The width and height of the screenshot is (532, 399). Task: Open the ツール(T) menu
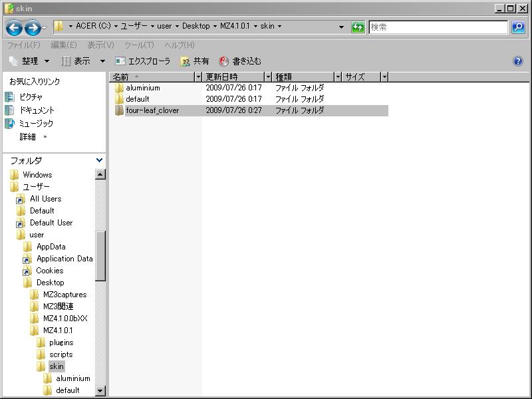click(138, 45)
